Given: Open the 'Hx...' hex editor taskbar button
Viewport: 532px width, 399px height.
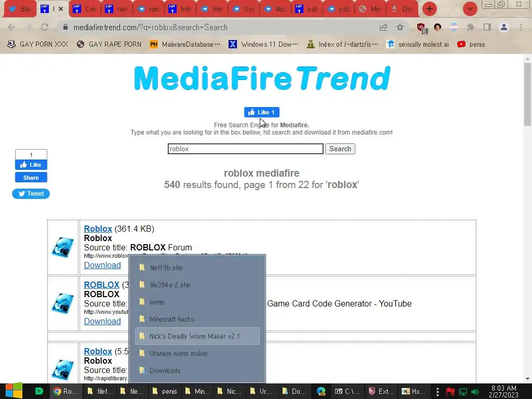Looking at the screenshot, I should pyautogui.click(x=413, y=391).
